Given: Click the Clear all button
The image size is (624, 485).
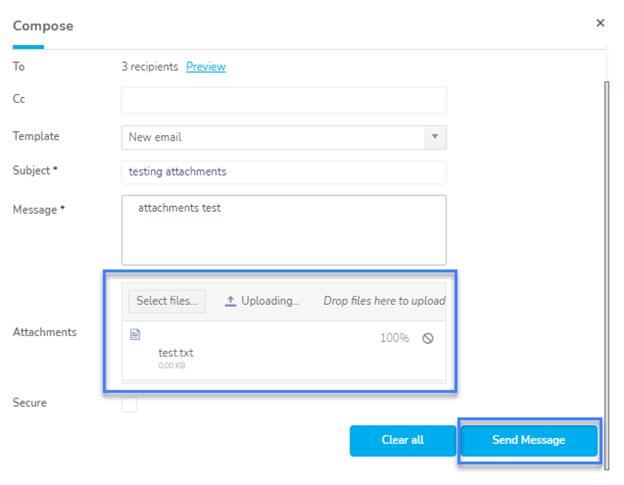Looking at the screenshot, I should point(403,440).
